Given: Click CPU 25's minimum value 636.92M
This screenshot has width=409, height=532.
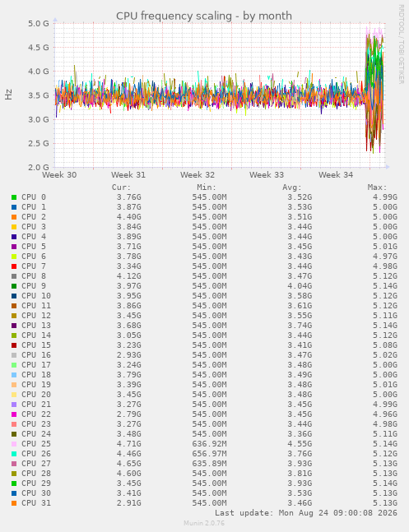Looking at the screenshot, I should [209, 444].
